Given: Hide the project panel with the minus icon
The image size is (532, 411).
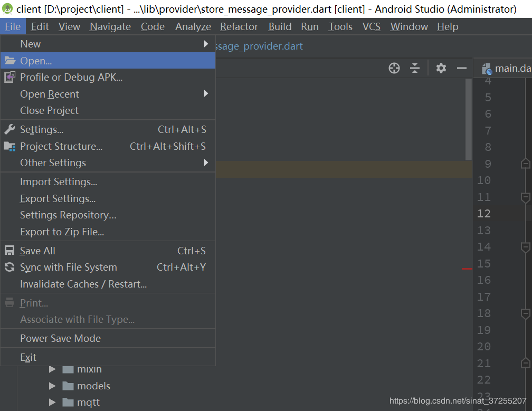Looking at the screenshot, I should pyautogui.click(x=461, y=68).
